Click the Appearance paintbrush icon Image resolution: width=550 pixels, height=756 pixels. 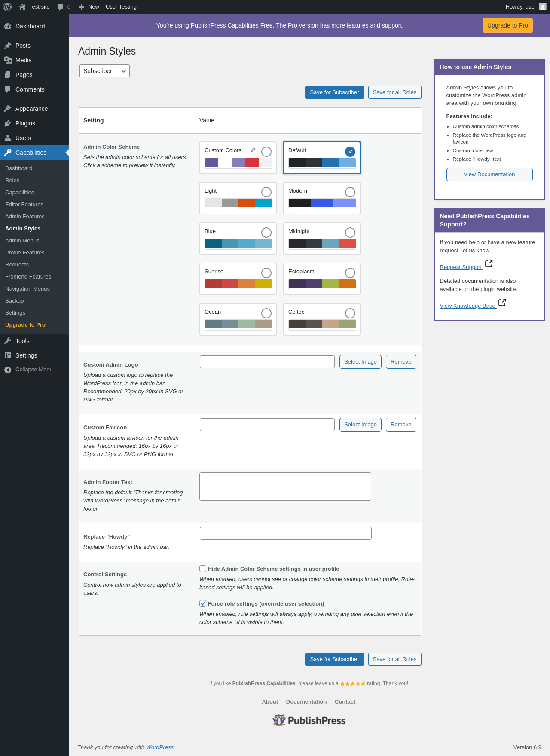pos(8,109)
